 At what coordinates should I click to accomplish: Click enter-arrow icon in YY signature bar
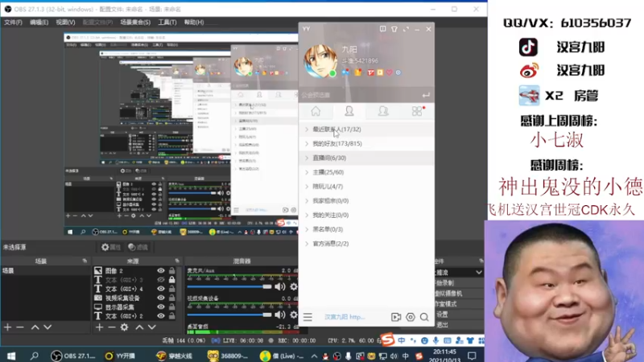[426, 95]
